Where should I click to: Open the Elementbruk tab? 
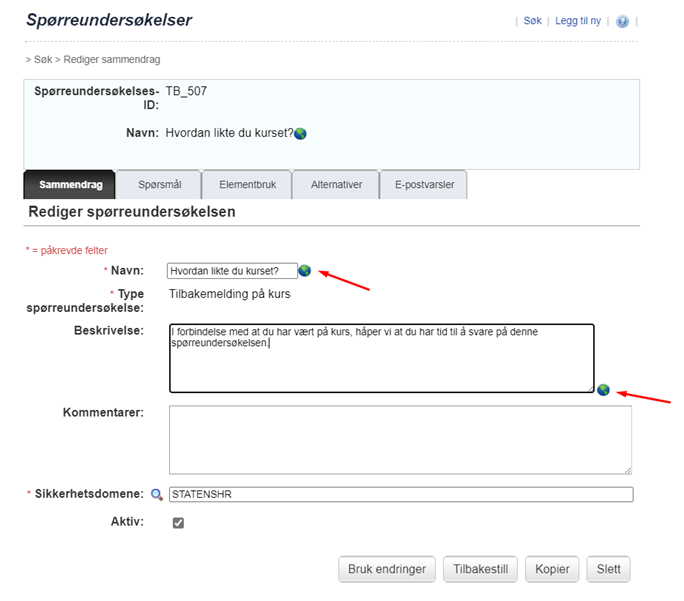247,185
